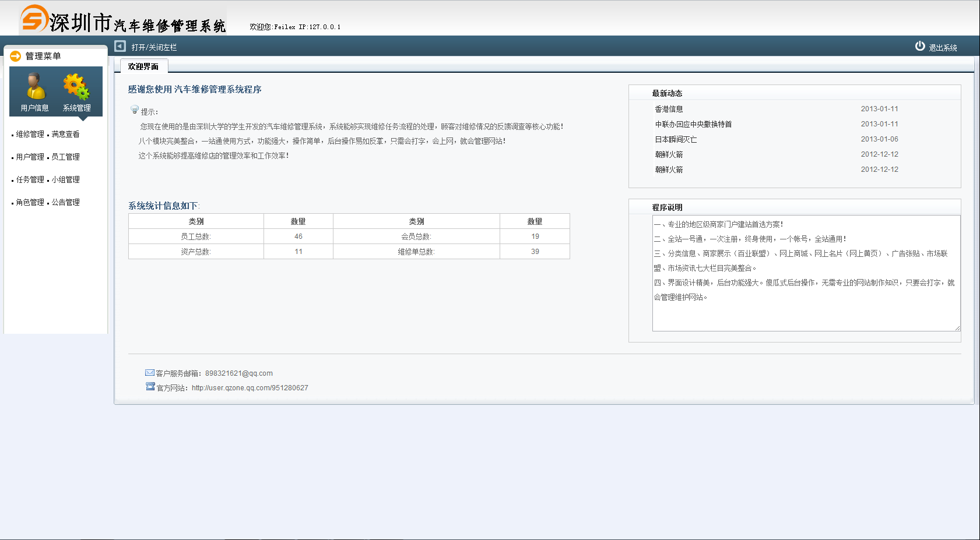Click the 员工总数 label cell
The width and height of the screenshot is (980, 540).
pos(196,237)
